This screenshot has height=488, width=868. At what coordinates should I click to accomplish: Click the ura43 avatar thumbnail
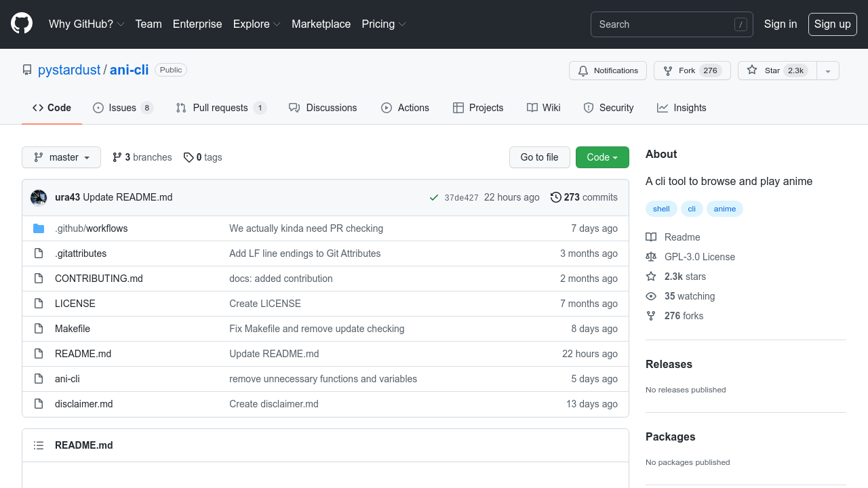tap(39, 197)
